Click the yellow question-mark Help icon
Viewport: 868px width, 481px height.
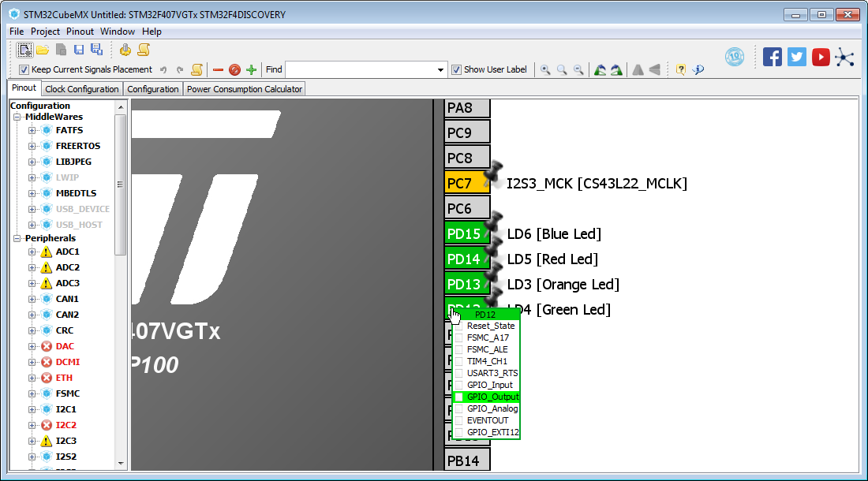click(681, 69)
